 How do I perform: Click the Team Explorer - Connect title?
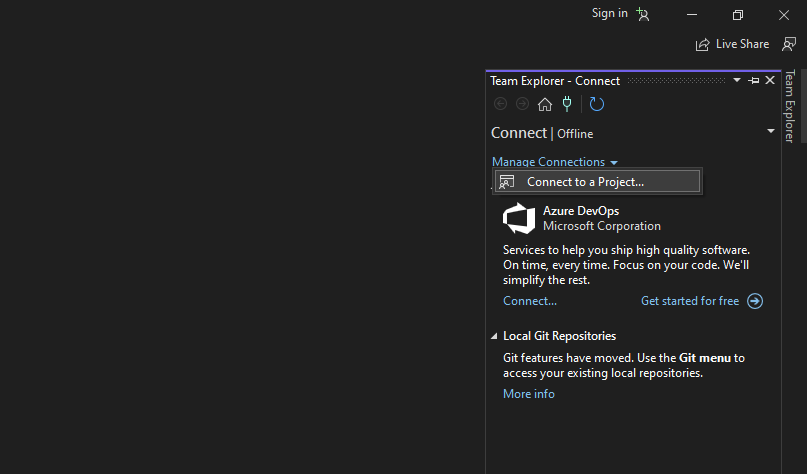point(555,81)
